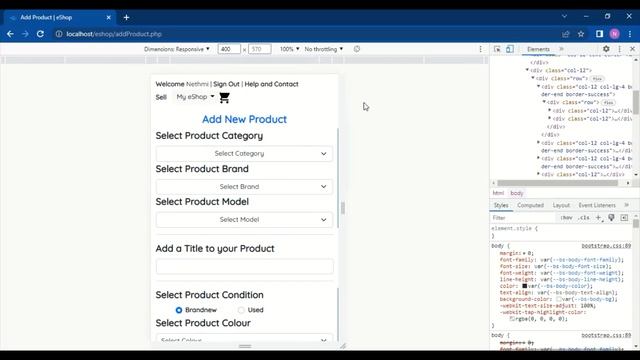Open the shopping cart icon
Image resolution: width=640 pixels, height=360 pixels.
pos(224,98)
